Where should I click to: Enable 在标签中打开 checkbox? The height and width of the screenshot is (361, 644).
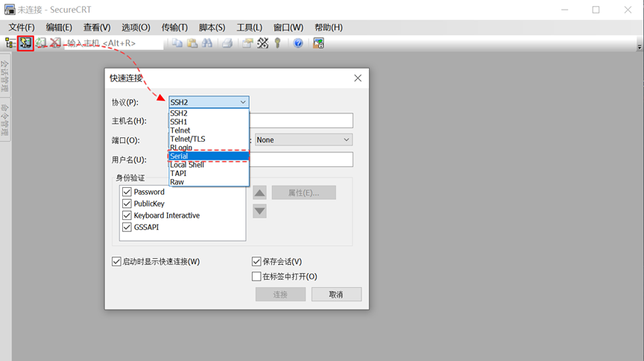[256, 276]
